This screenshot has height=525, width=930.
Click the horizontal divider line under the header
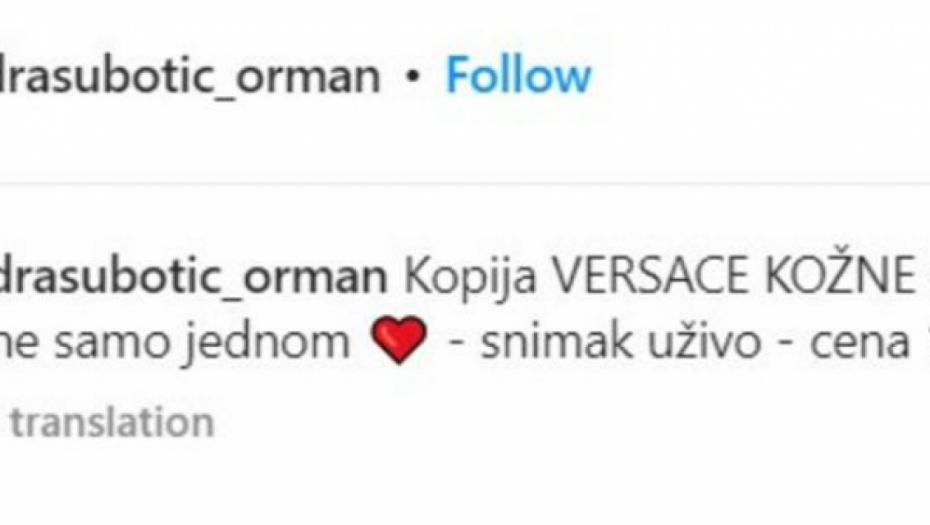465,184
